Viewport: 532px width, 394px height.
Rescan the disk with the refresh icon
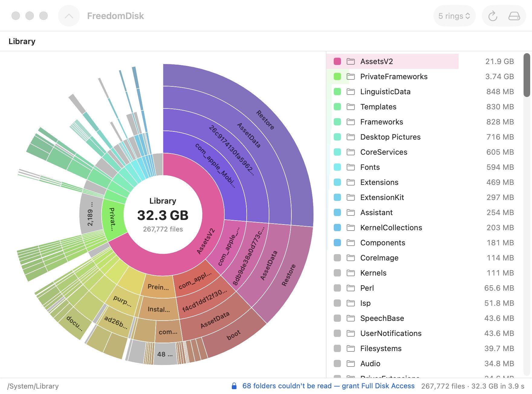click(493, 16)
